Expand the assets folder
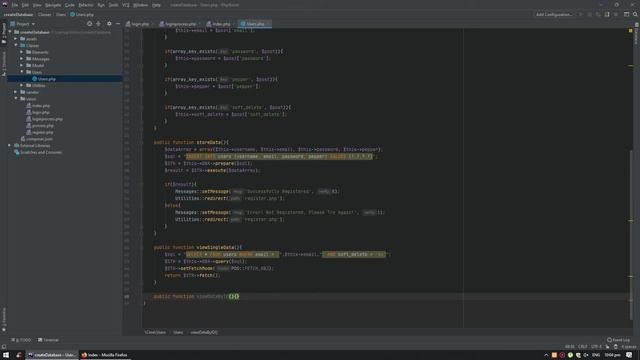Viewport: 640px width, 360px height. coord(16,39)
